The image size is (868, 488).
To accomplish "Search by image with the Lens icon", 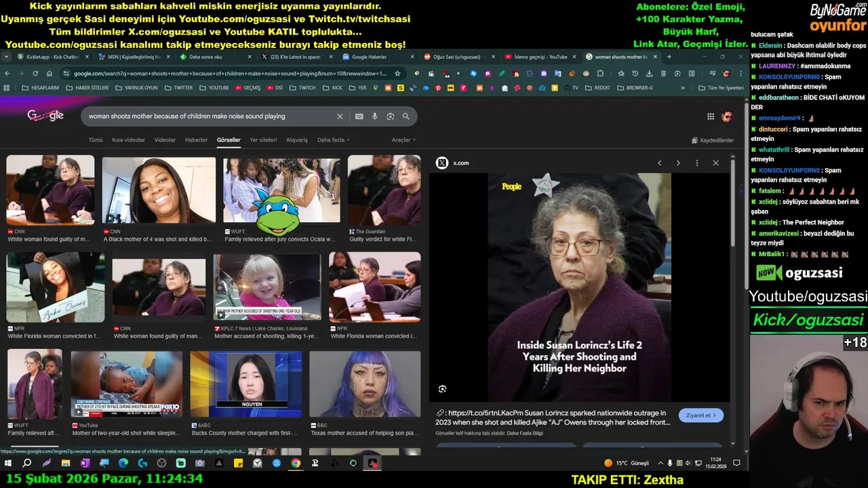I will coord(391,117).
